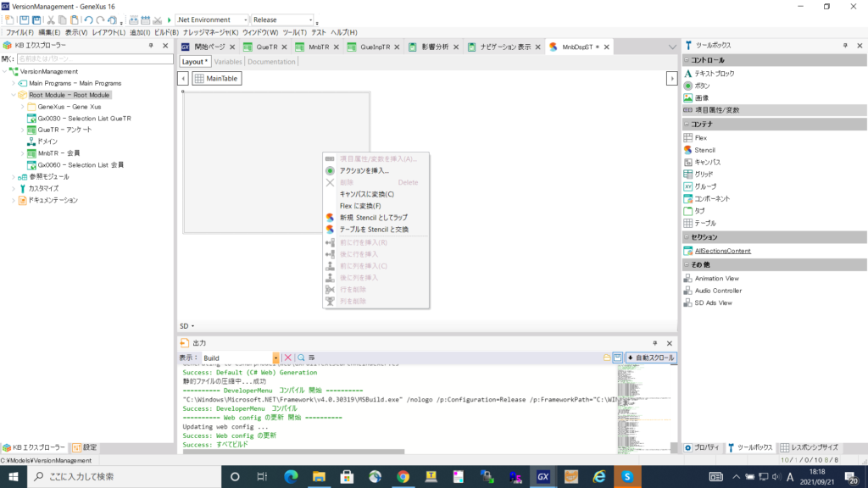Switch to the 影響分析 tab

pos(435,47)
